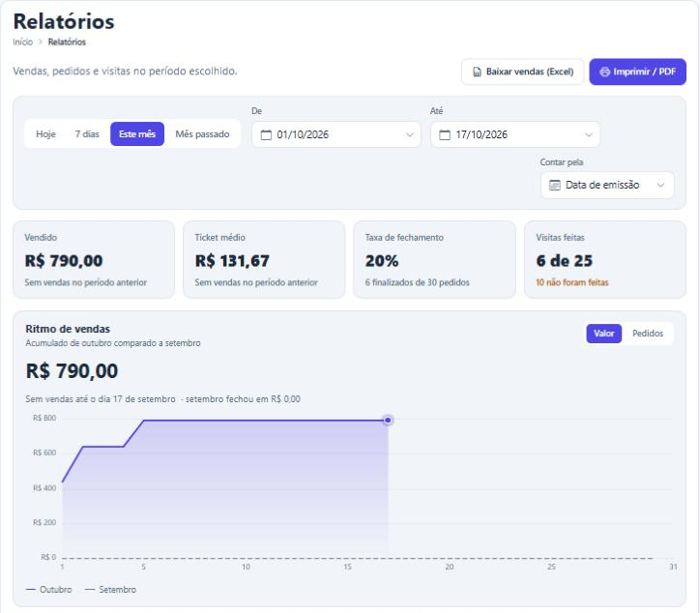The image size is (700, 613).
Task: Toggle the Setembro legend series
Action: [x=110, y=590]
